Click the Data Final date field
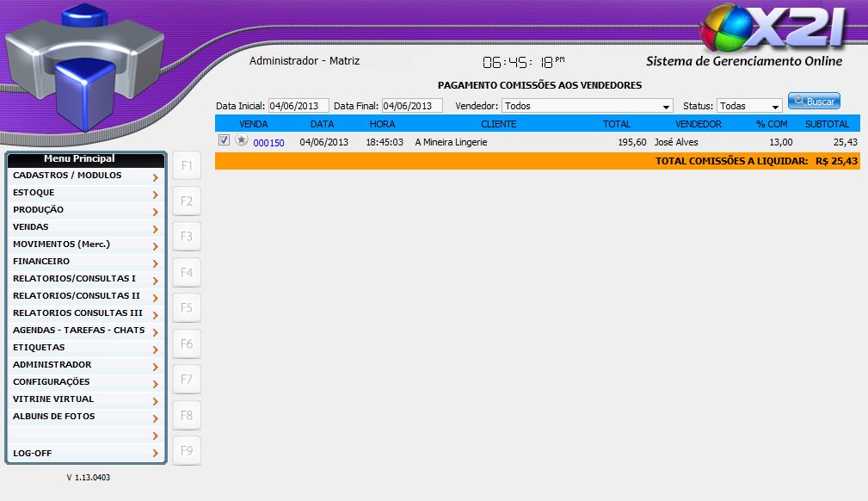The image size is (868, 501). (x=412, y=106)
